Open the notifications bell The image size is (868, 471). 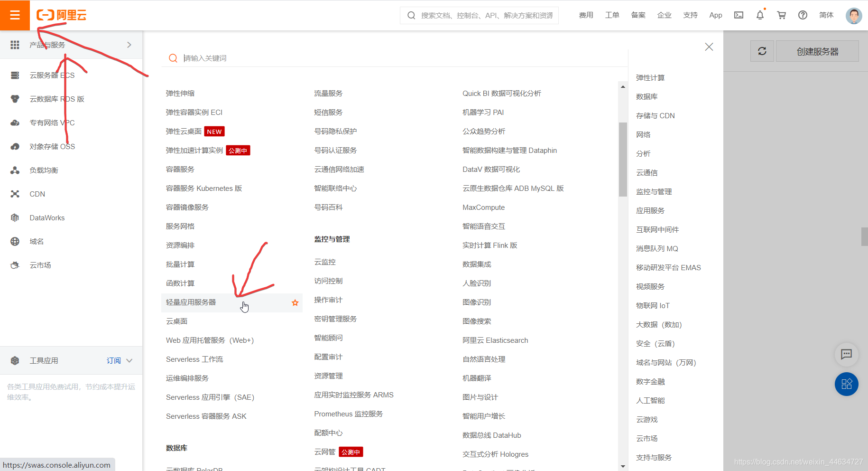(760, 15)
